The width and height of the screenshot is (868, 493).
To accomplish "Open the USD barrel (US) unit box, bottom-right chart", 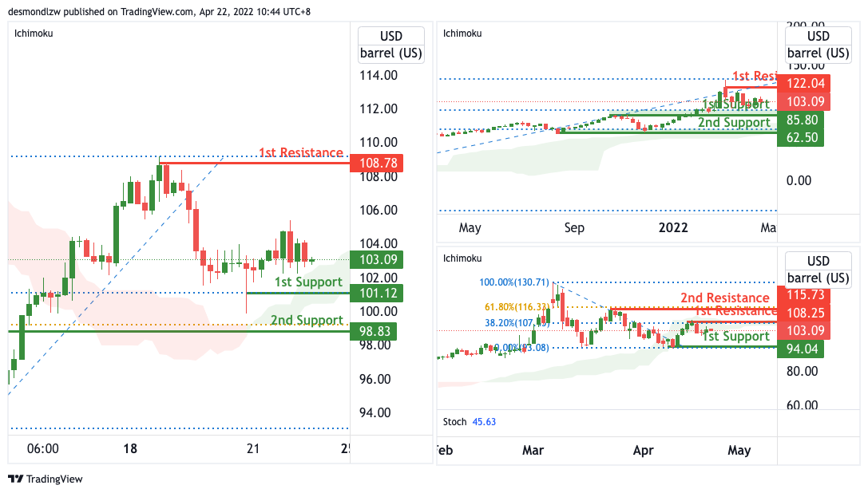I will tap(818, 270).
